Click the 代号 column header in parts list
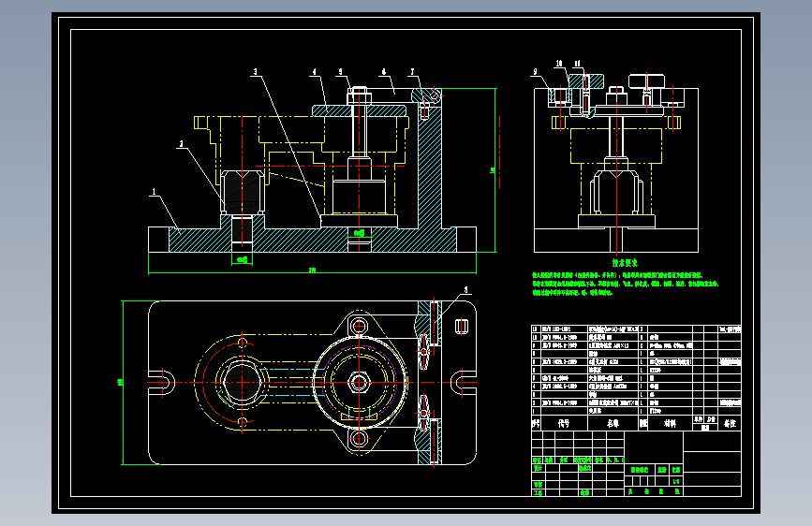This screenshot has height=526, width=812. [x=564, y=423]
